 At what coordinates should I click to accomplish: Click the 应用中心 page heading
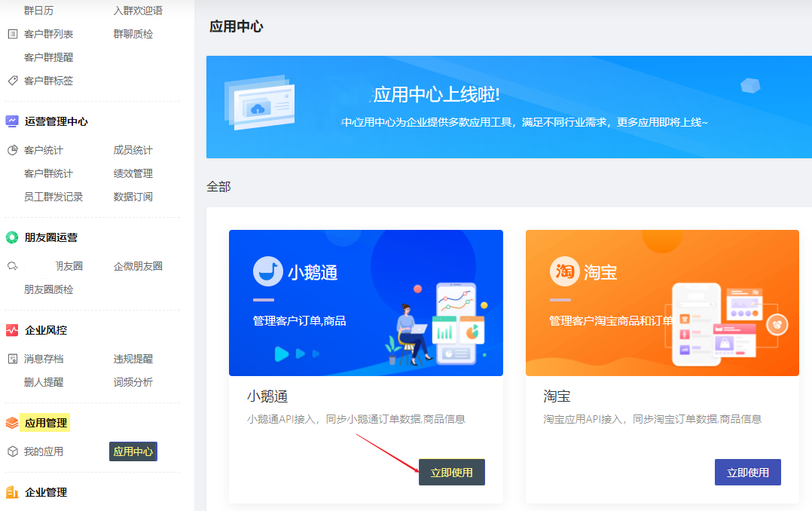(x=237, y=26)
